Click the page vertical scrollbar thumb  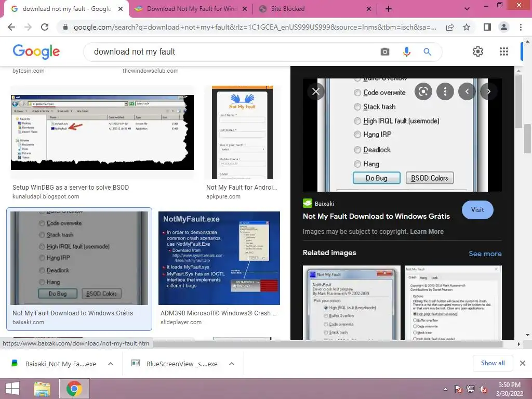(x=528, y=139)
